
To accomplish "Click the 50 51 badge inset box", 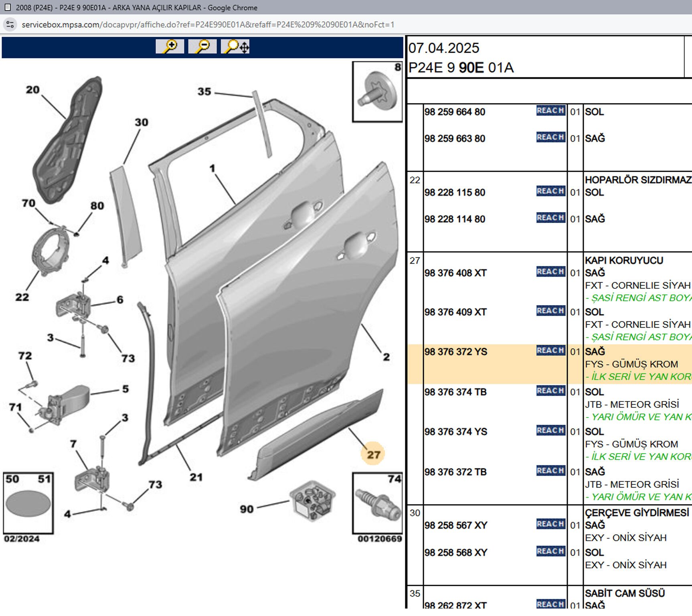I will tap(28, 503).
